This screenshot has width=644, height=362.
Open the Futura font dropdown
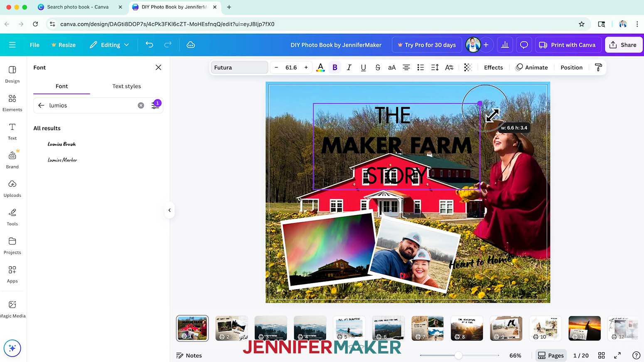(239, 67)
